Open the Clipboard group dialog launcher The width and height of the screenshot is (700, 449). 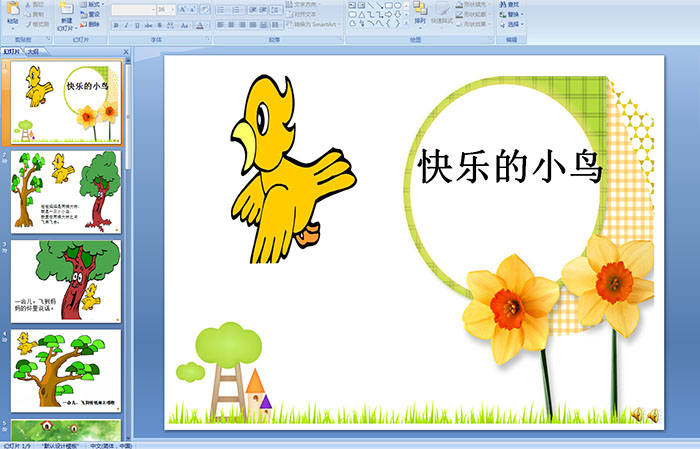(49, 40)
